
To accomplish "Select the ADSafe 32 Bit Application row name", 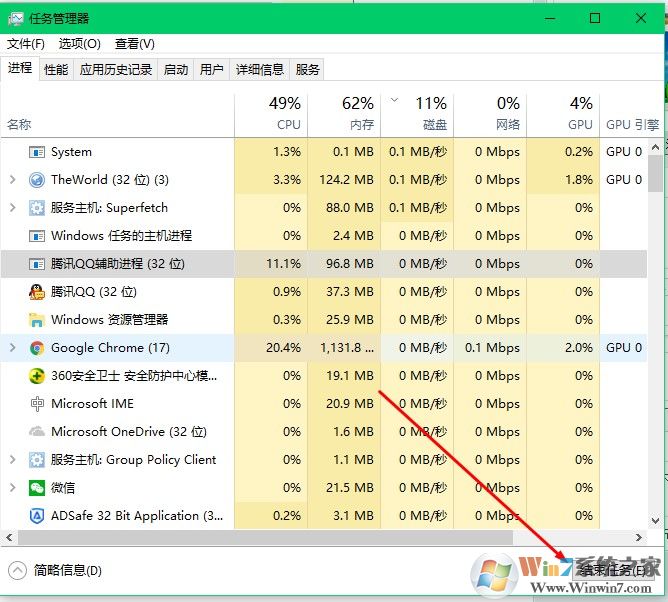I will pyautogui.click(x=137, y=516).
